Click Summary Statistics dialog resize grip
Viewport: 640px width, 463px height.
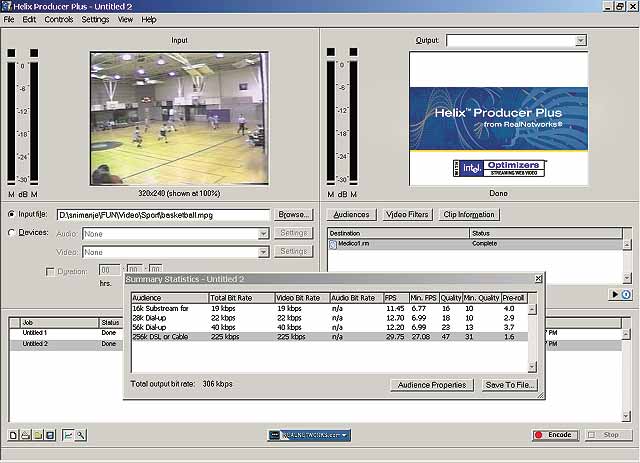click(x=540, y=394)
